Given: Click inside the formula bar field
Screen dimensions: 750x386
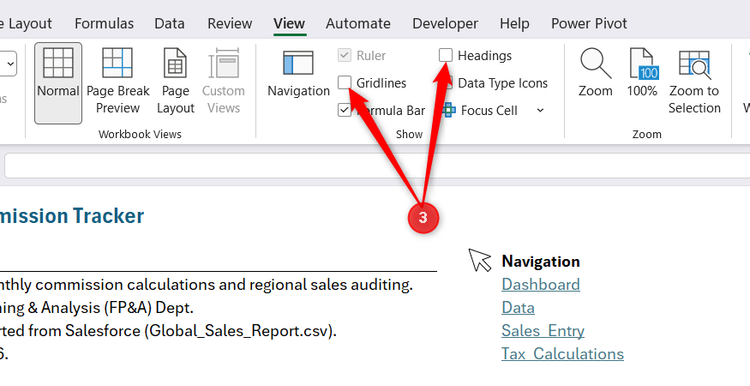Looking at the screenshot, I should point(377,165).
